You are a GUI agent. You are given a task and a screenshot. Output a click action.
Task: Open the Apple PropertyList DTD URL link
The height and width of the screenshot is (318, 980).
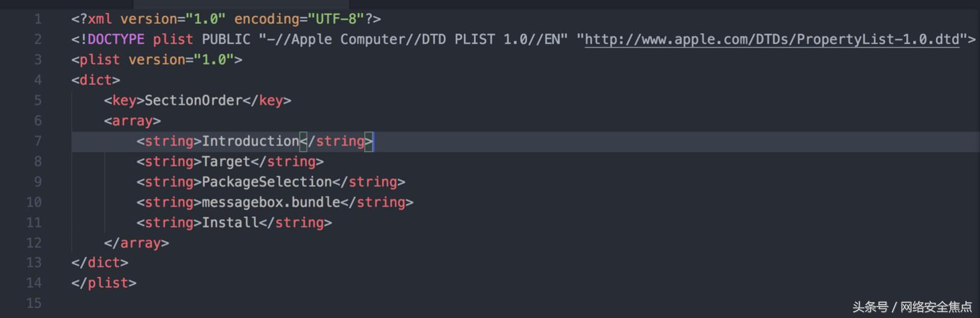772,40
